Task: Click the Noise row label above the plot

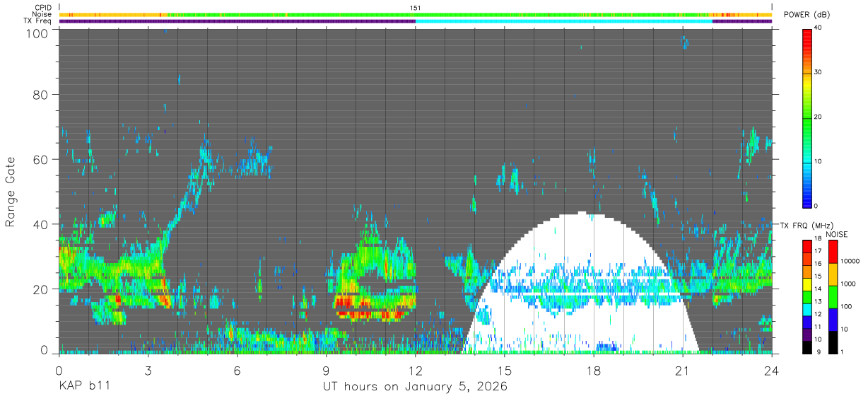Action: pyautogui.click(x=42, y=14)
